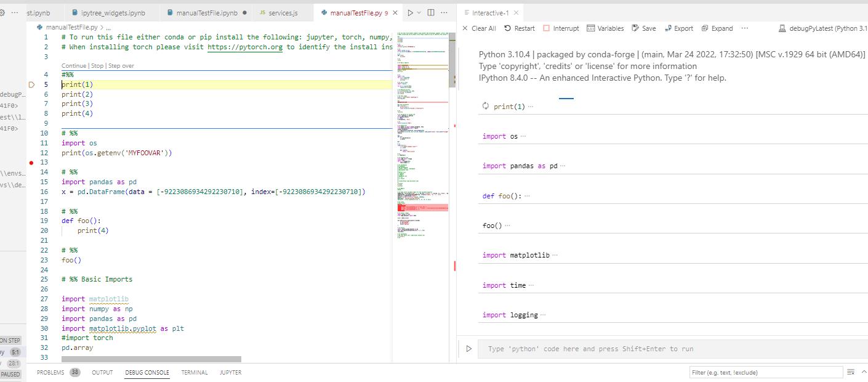
Task: Click the Export icon in interactive toolbar
Action: point(669,28)
